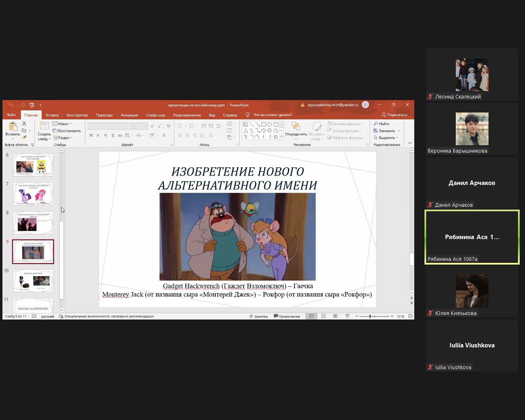The width and height of the screenshot is (525, 420).
Task: Switch to the Слайд-шоу tab
Action: click(x=155, y=115)
